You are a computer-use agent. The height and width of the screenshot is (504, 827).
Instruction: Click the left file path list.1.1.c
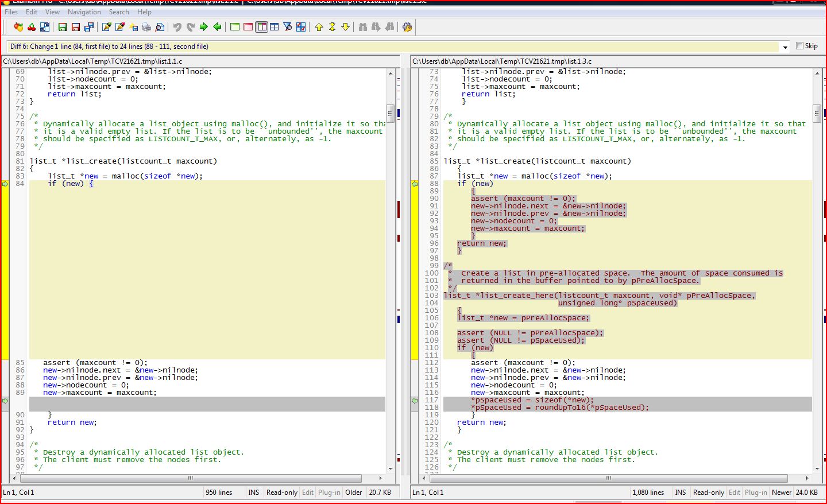point(92,61)
